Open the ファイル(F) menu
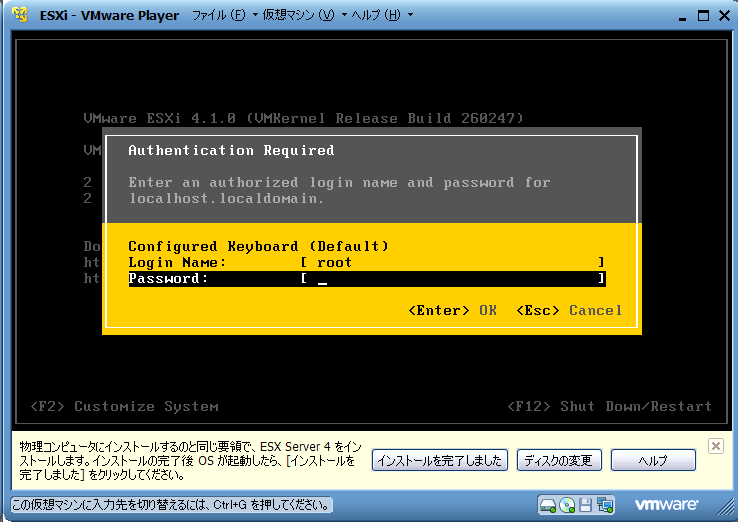The height and width of the screenshot is (522, 738). pos(225,15)
